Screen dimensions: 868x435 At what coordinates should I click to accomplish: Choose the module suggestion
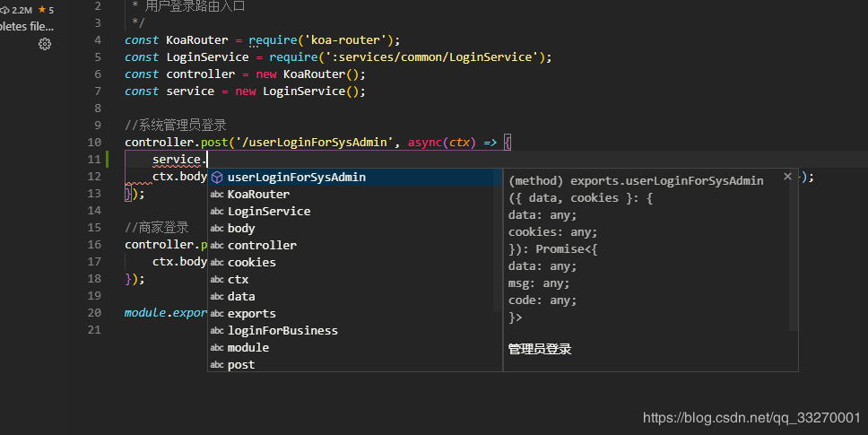(x=355, y=348)
